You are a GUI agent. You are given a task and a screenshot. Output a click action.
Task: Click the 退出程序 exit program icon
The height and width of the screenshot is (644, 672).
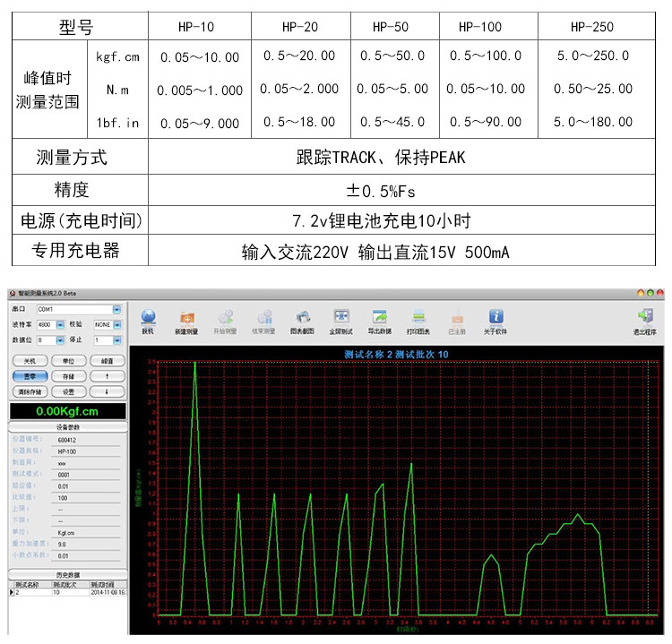pos(645,317)
